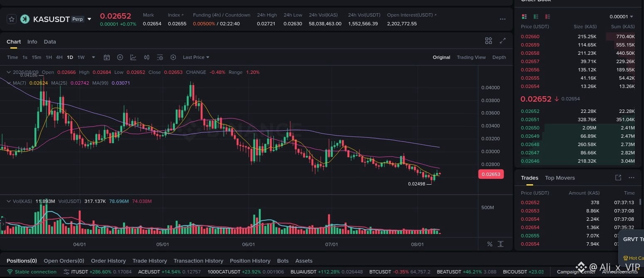
Task: Open the three-dot menu in ticker header
Action: [503, 19]
